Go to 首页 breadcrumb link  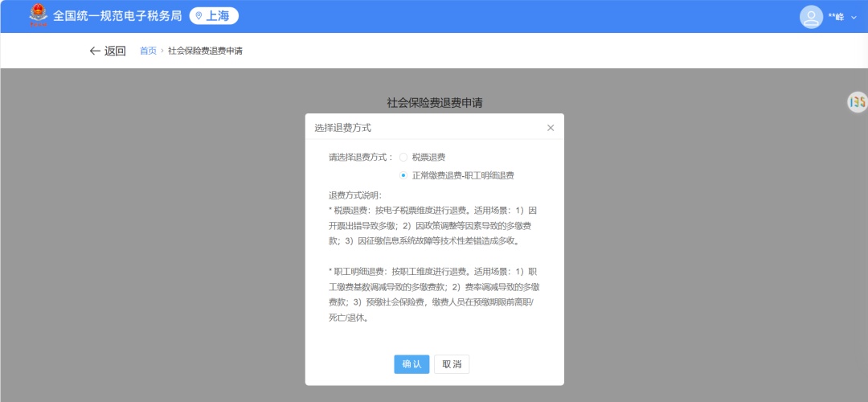pos(148,51)
